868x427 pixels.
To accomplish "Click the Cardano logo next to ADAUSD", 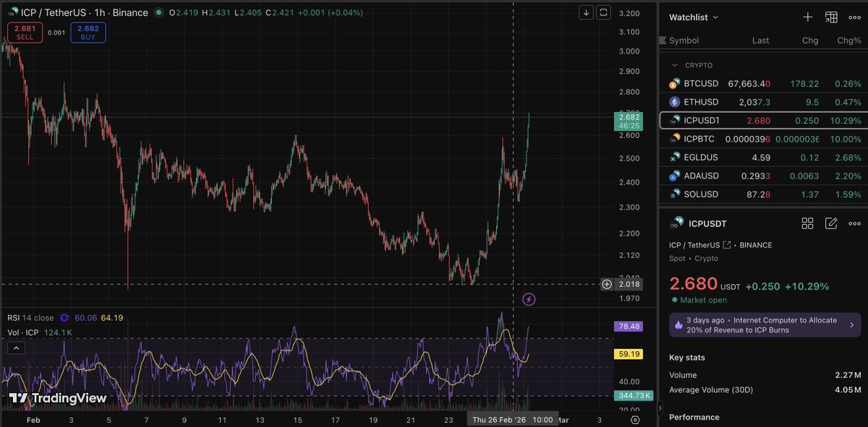I will click(675, 176).
